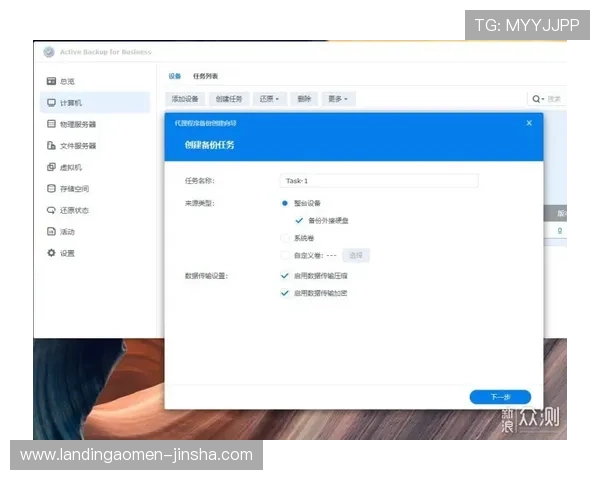Click the 添加设备 button
This screenshot has height=480, width=600.
tap(185, 99)
